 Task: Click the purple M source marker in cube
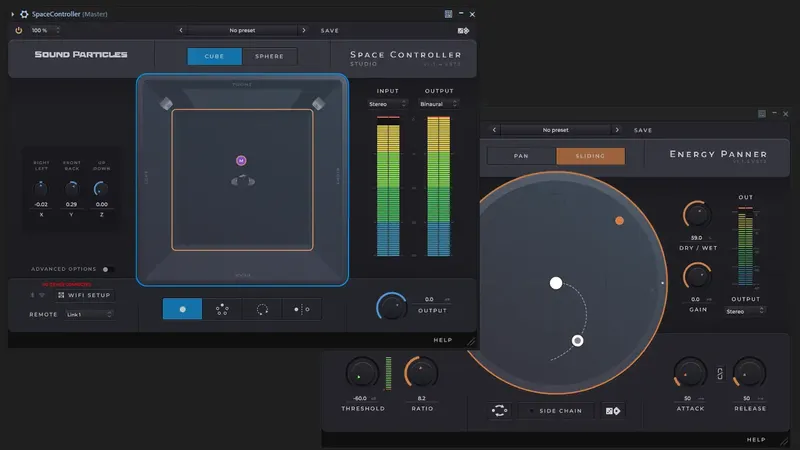(x=241, y=161)
